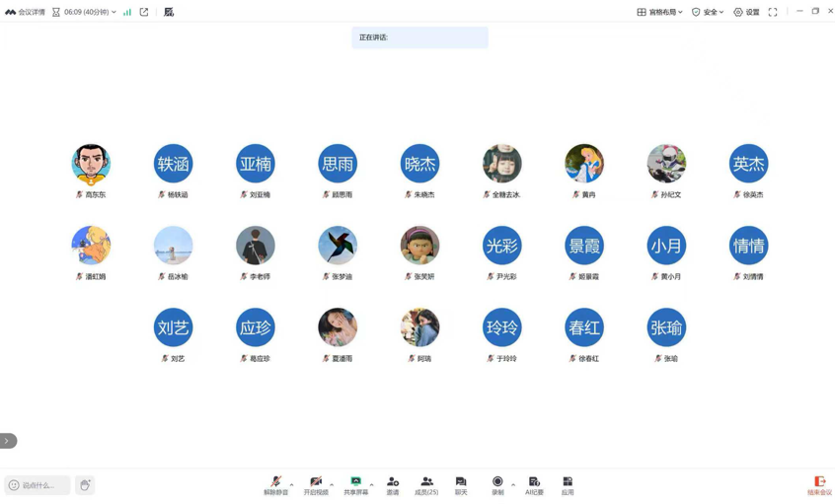Open 会议详情 meeting details

(25, 12)
